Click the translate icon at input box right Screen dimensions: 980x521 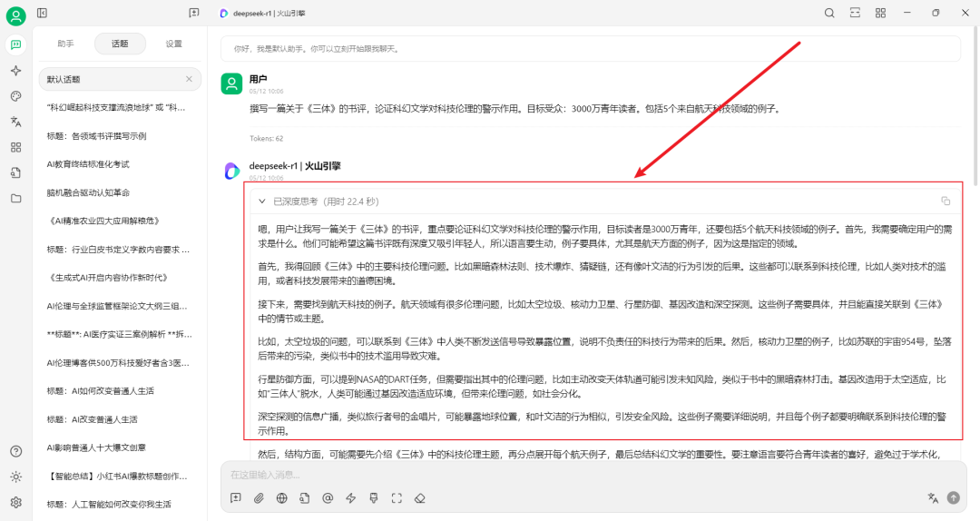[933, 498]
